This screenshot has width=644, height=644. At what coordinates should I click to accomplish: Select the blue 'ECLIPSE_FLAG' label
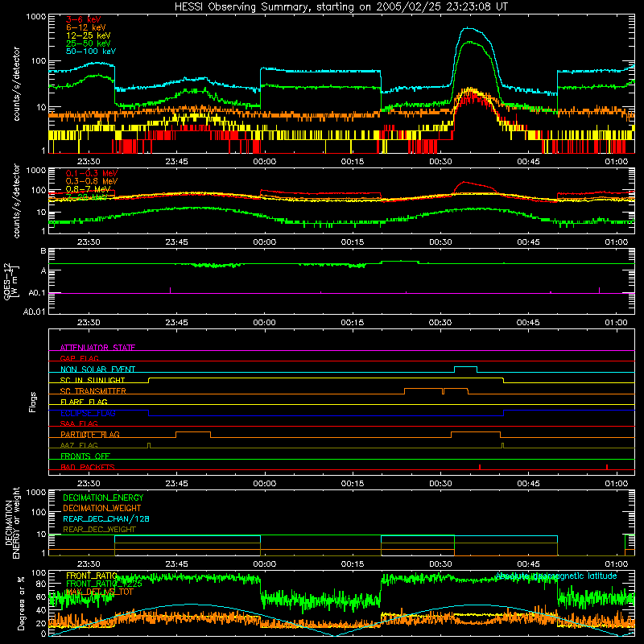click(88, 413)
